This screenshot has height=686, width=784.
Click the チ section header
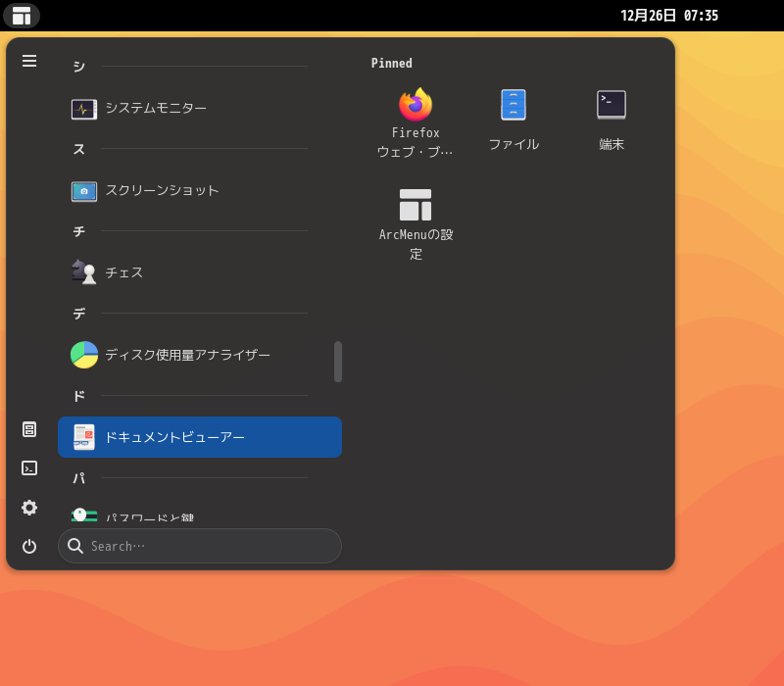tap(79, 231)
